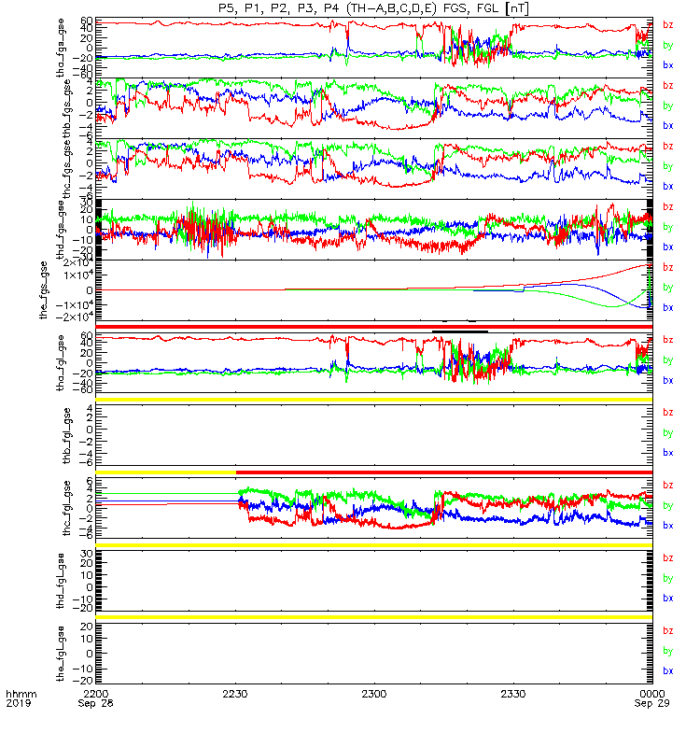This screenshot has width=700, height=747.
Task: Click the bz legend in the_fgl_gse panel
Action: click(x=668, y=631)
